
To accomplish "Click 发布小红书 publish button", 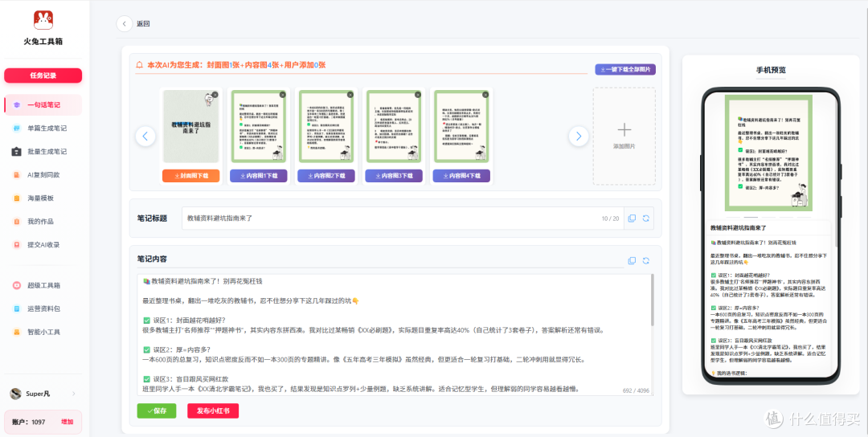I will (213, 411).
